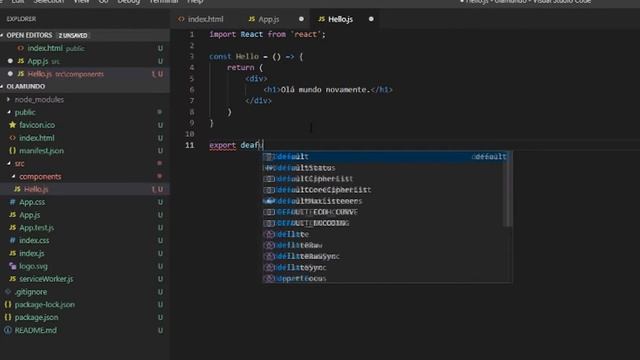640x360 pixels.
Task: Click the git icon beside .gitignore
Action: (x=8, y=292)
